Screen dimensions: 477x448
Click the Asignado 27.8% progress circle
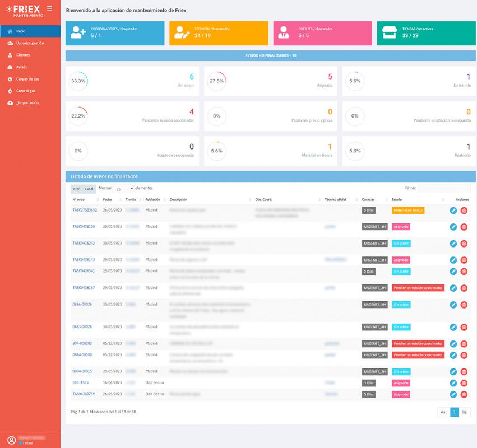[x=216, y=81]
